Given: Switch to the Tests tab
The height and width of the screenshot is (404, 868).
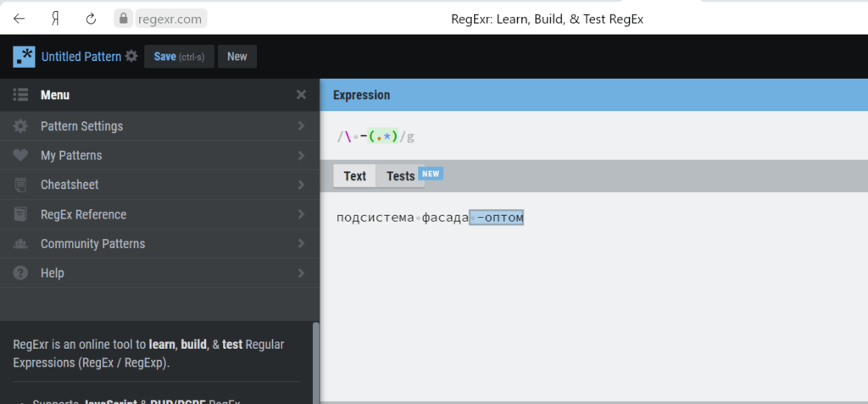Looking at the screenshot, I should click(x=401, y=176).
